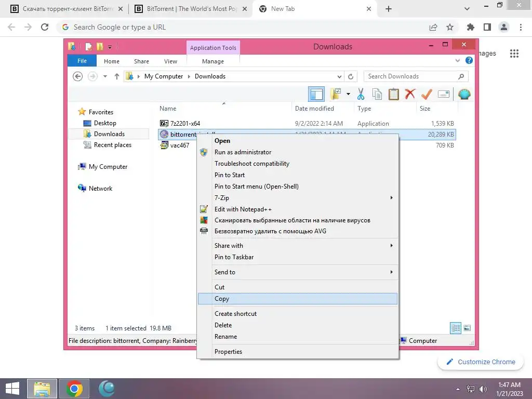Click the orange checkmark Properties icon
The image size is (532, 399).
pyautogui.click(x=427, y=94)
